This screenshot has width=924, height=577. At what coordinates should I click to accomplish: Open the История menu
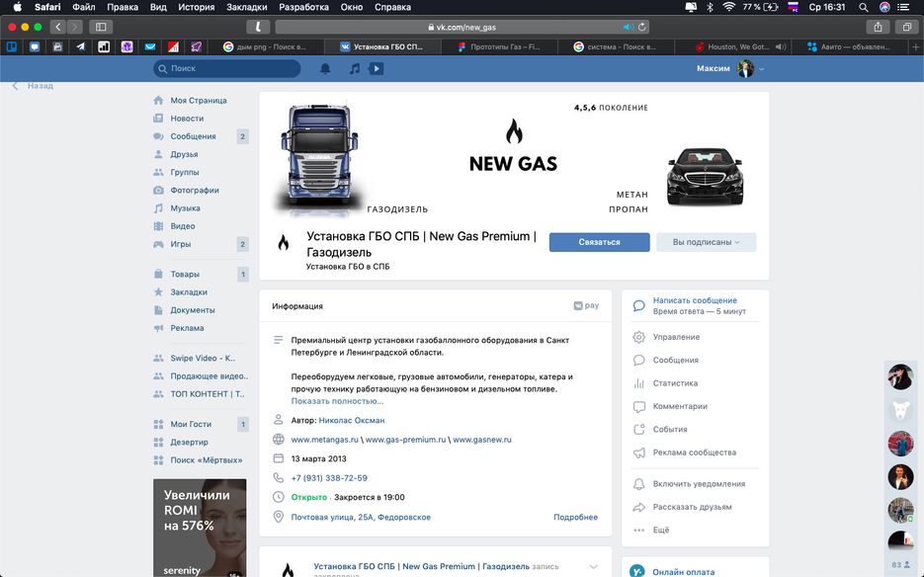point(197,7)
